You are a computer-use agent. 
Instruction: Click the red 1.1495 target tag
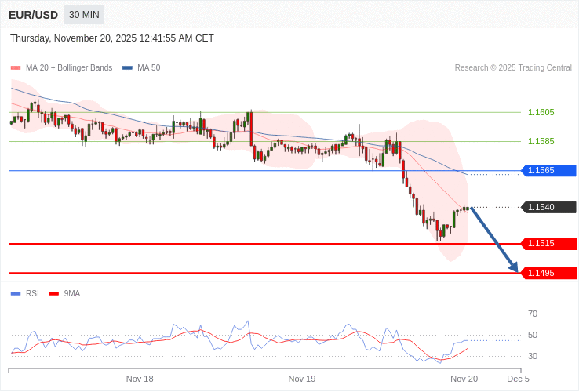tap(548, 273)
